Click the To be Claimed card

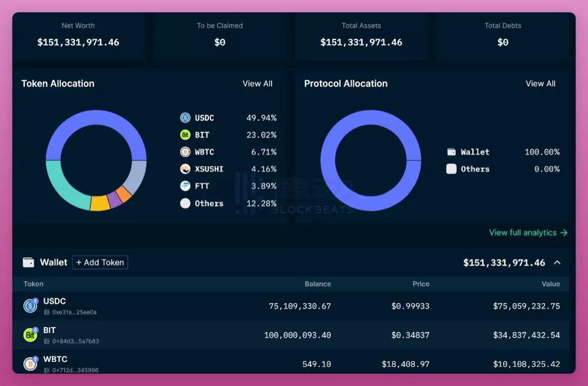point(220,36)
